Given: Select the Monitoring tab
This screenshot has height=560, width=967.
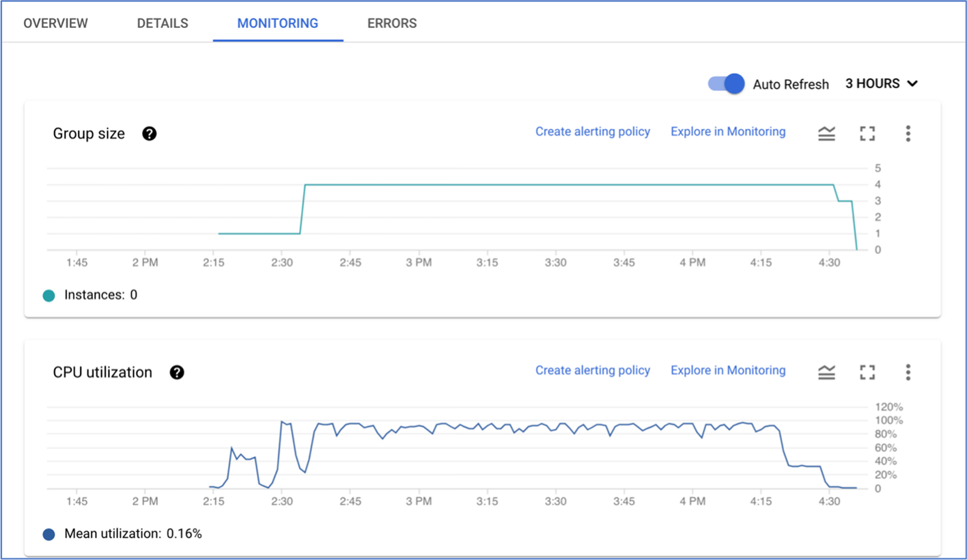Looking at the screenshot, I should tap(278, 23).
